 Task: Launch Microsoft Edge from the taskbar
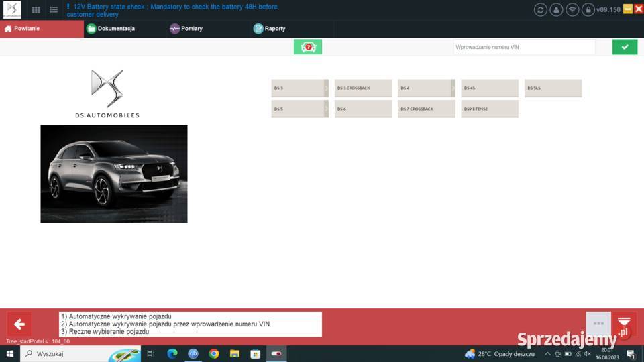pyautogui.click(x=172, y=353)
